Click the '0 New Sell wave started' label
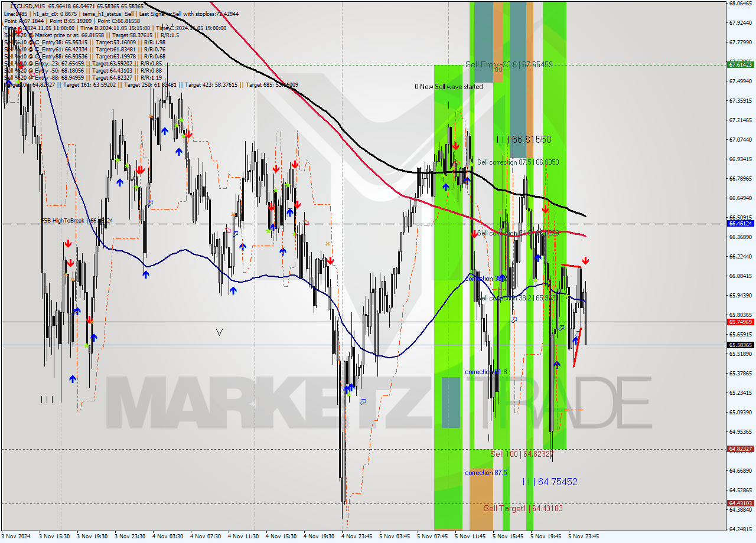 click(448, 87)
